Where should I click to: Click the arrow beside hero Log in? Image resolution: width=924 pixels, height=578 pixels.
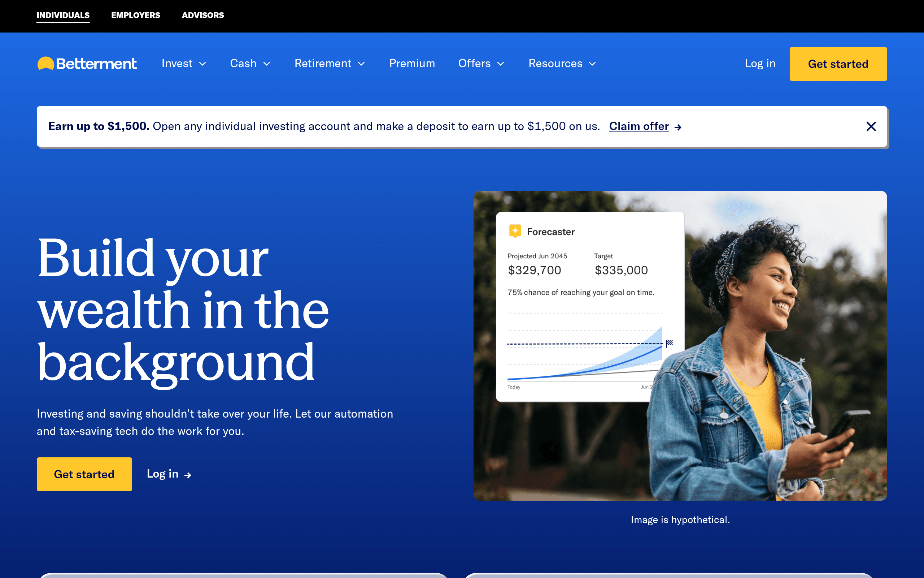(x=187, y=475)
